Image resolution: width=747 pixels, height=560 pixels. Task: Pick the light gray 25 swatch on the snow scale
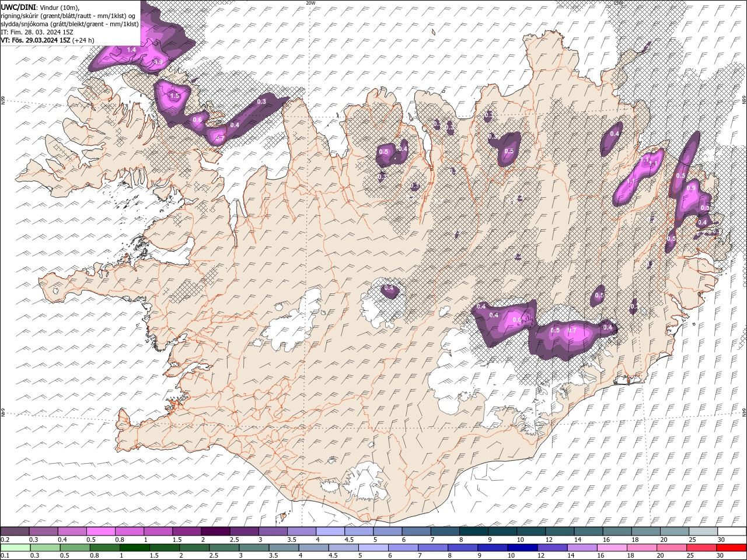tap(703, 531)
